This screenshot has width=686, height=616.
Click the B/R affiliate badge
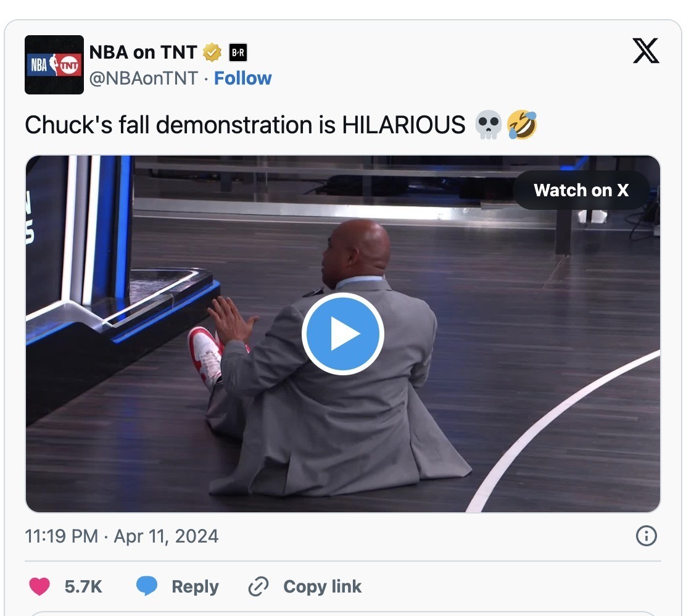[238, 52]
